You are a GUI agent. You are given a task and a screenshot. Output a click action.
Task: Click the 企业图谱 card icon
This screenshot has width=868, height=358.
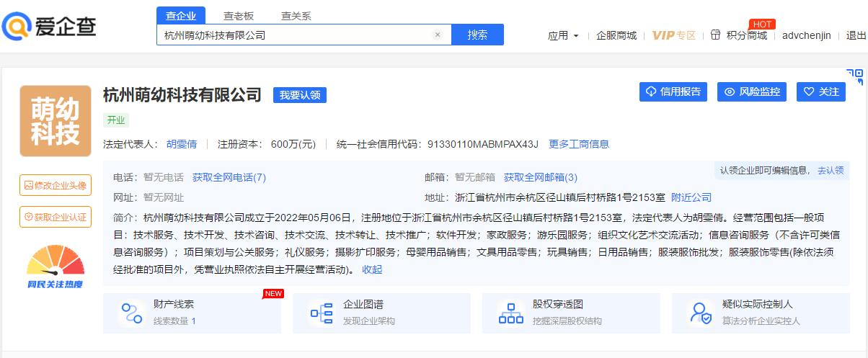(322, 313)
